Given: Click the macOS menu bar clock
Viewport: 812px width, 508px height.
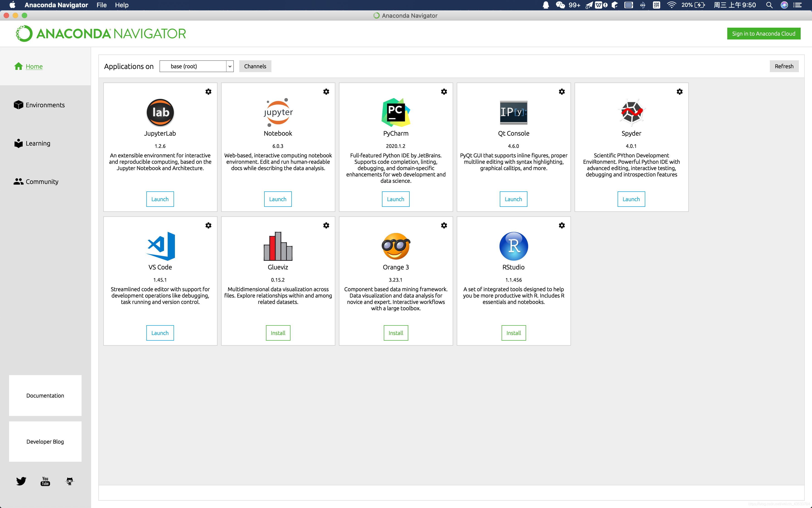Looking at the screenshot, I should pyautogui.click(x=735, y=5).
